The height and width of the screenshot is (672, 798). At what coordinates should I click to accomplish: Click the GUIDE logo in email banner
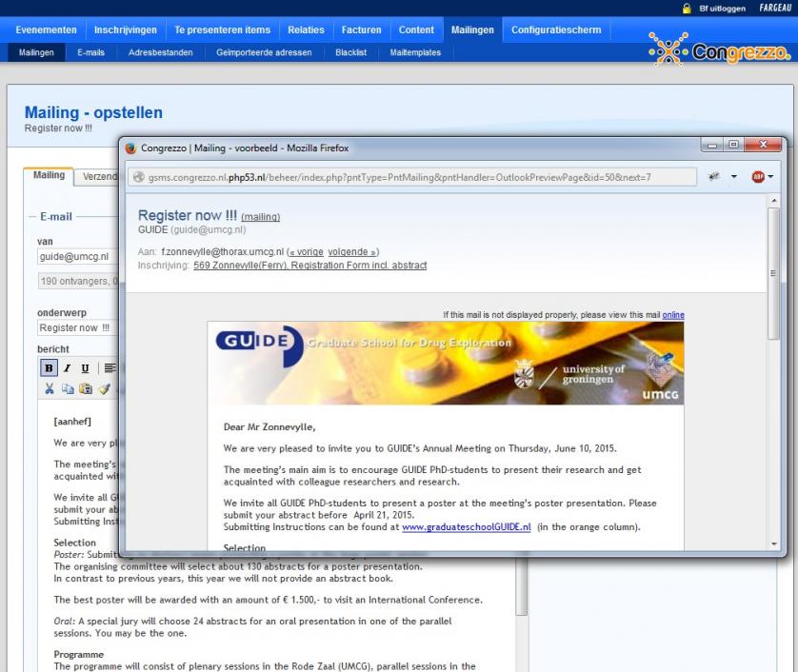pos(260,345)
